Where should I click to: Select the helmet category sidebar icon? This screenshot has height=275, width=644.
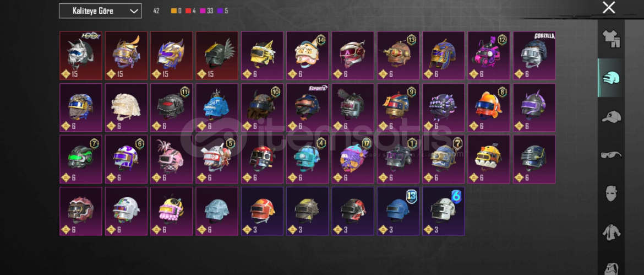click(611, 78)
